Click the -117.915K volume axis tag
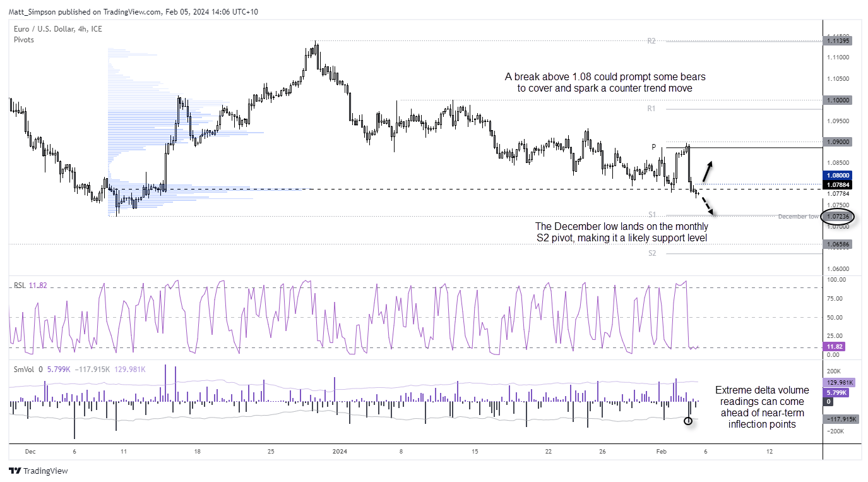Image resolution: width=868 pixels, height=482 pixels. (841, 419)
